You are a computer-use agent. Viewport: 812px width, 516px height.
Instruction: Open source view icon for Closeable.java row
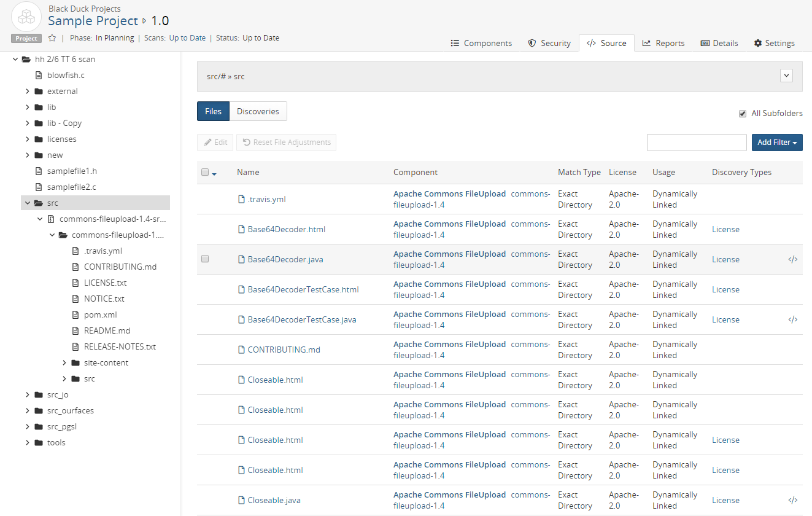[792, 500]
